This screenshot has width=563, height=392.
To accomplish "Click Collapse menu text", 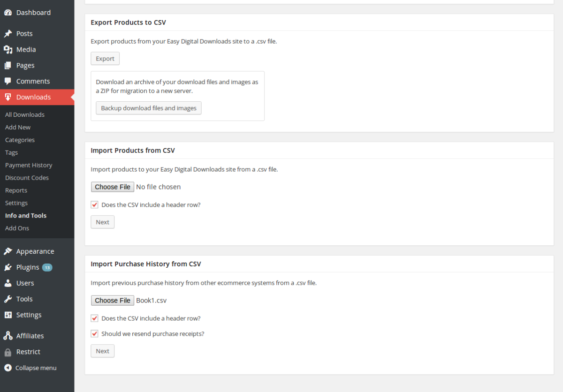I will [36, 368].
